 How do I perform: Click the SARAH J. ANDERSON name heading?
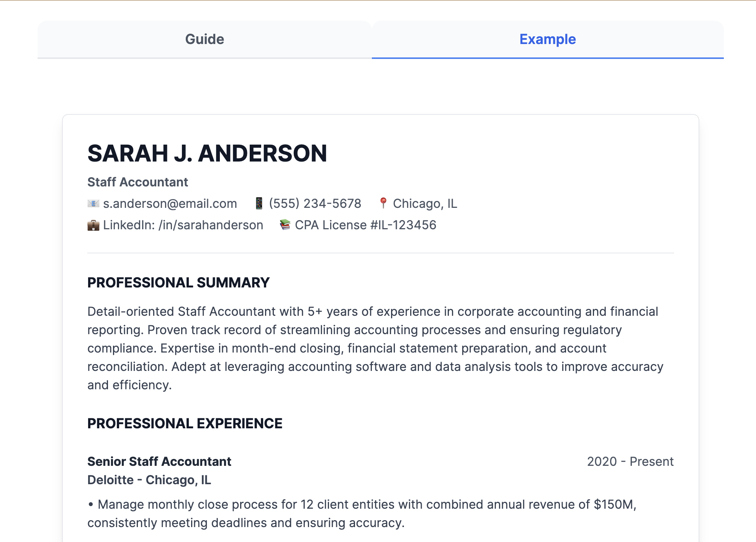click(x=207, y=153)
